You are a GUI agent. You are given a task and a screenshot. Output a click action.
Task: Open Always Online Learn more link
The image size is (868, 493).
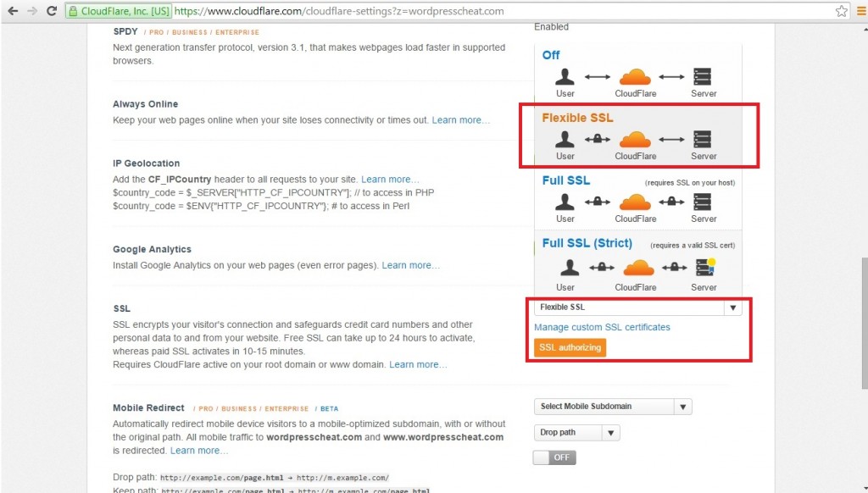460,120
